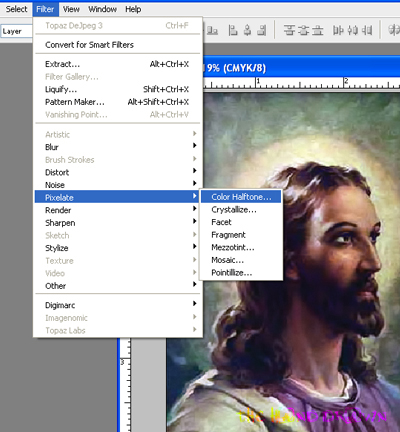400x432 pixels.
Task: Open the Distort filter category
Action: pyautogui.click(x=118, y=172)
